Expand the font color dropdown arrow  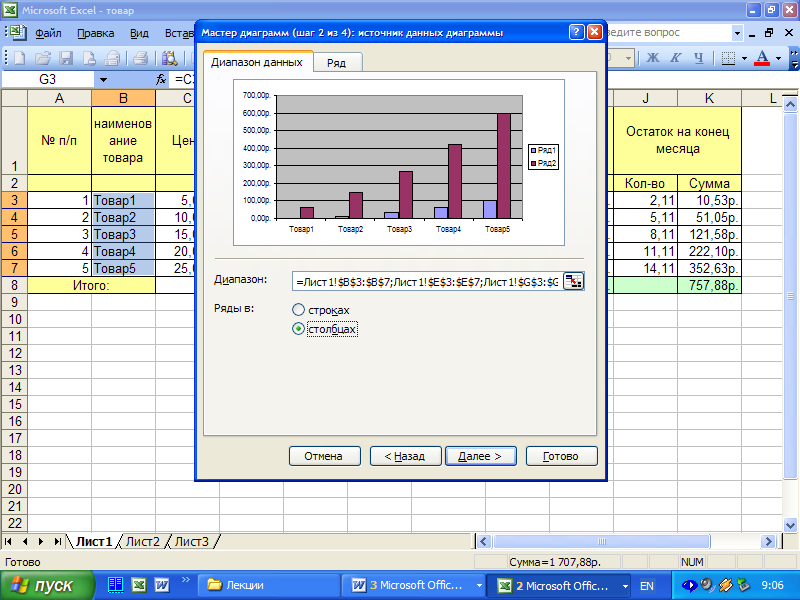779,58
